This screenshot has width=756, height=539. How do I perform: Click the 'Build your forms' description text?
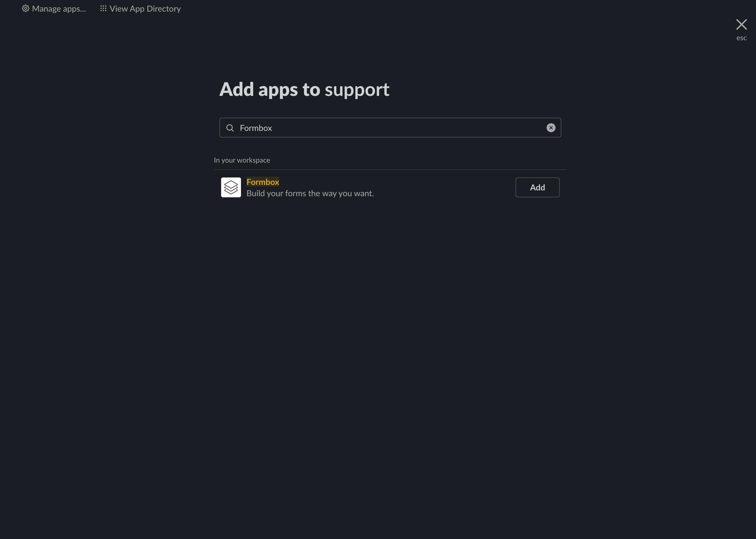(310, 193)
